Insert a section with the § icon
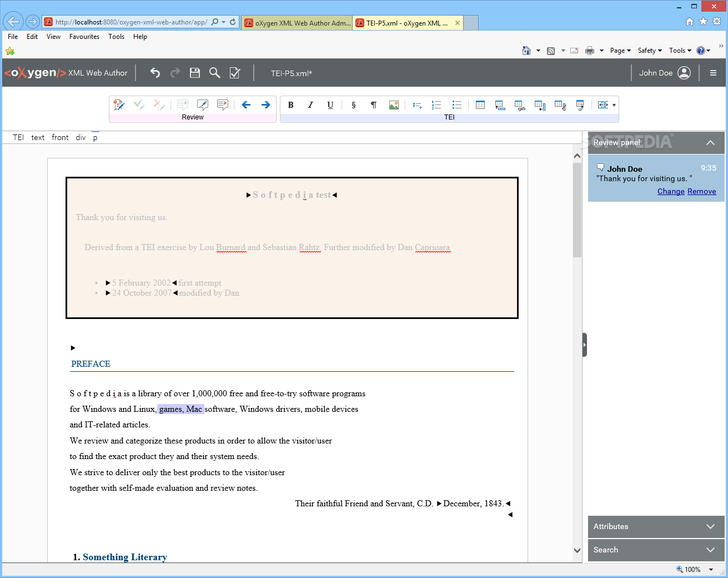 tap(354, 104)
